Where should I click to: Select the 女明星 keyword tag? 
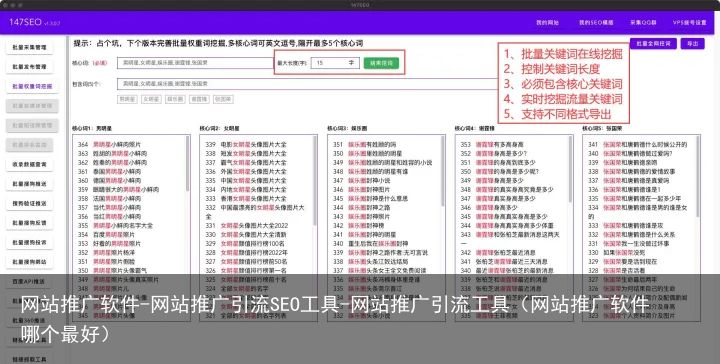coord(151,99)
